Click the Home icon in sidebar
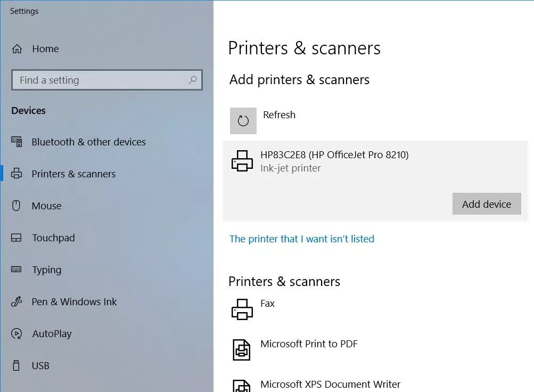The height and width of the screenshot is (392, 534). 17,49
